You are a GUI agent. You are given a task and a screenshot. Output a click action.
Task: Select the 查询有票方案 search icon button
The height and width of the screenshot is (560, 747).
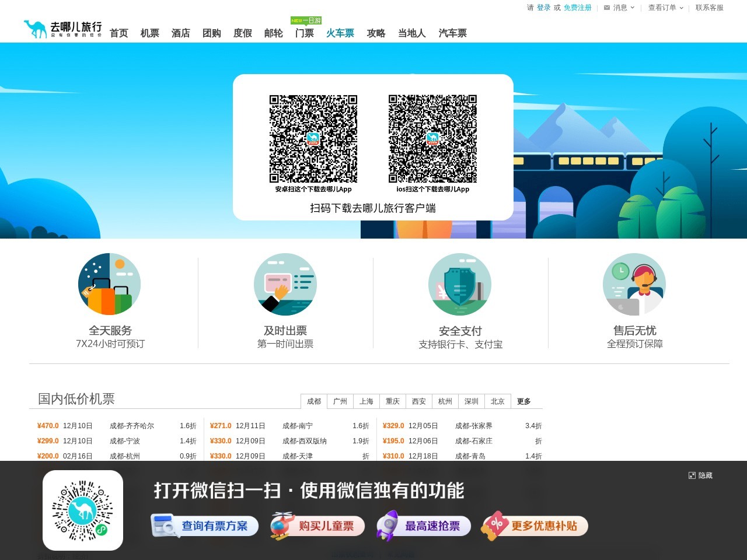click(165, 526)
